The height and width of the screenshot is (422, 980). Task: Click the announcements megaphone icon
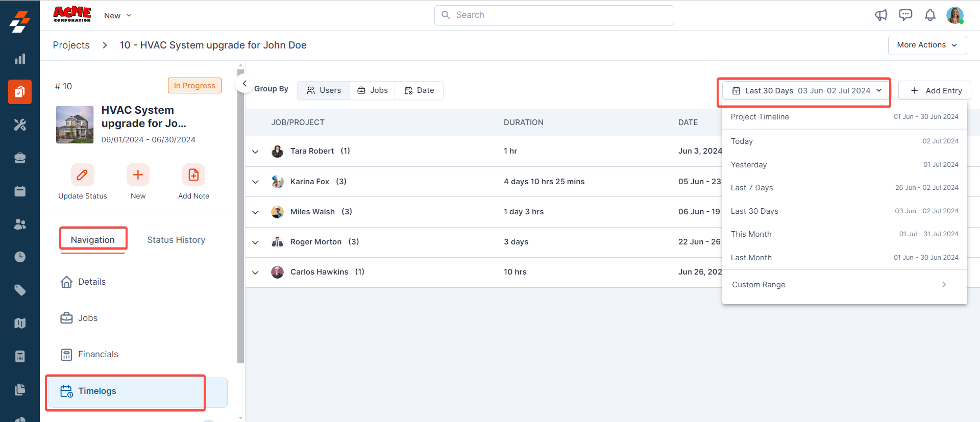(x=881, y=15)
